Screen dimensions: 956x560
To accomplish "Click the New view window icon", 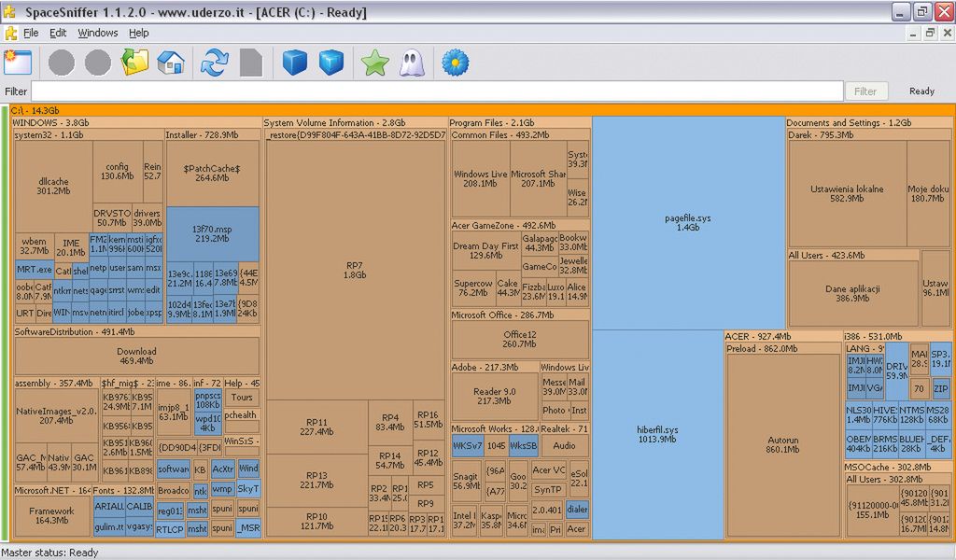I will pos(18,63).
